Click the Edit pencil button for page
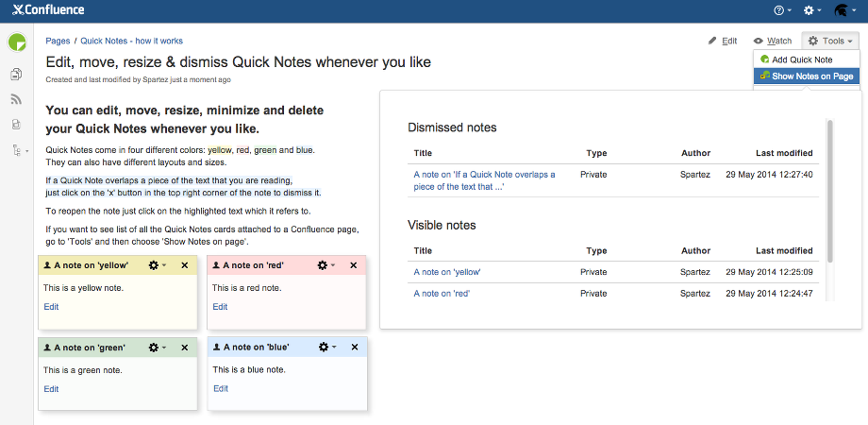 pyautogui.click(x=724, y=42)
